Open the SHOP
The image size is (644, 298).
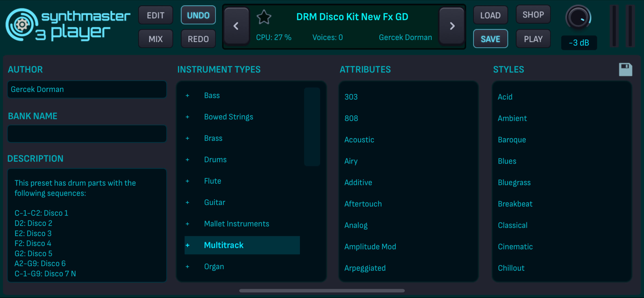pos(533,15)
